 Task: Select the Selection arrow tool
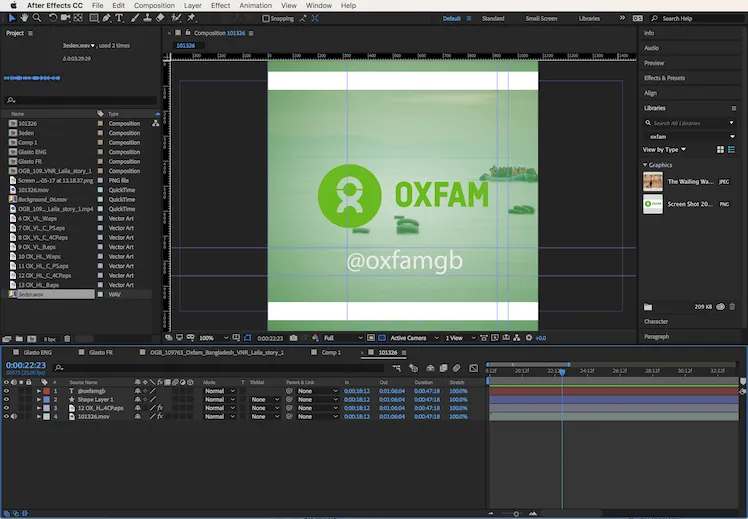point(12,18)
